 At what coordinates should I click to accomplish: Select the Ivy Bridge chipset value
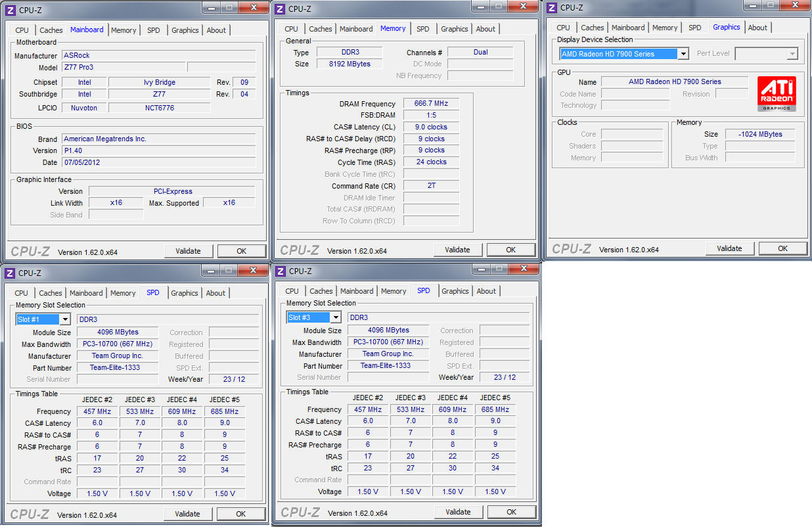pyautogui.click(x=160, y=82)
